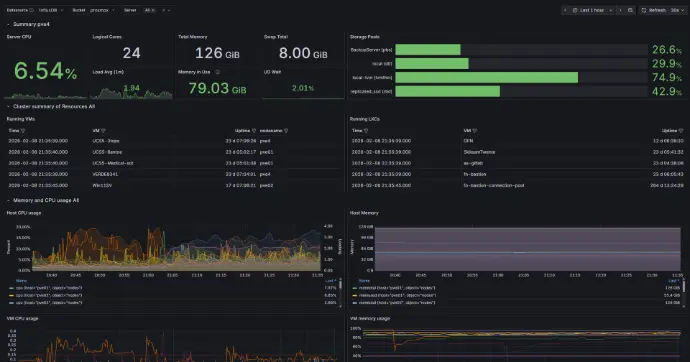
Task: Click the 8.00 GiB Swap Total value
Action: click(303, 53)
